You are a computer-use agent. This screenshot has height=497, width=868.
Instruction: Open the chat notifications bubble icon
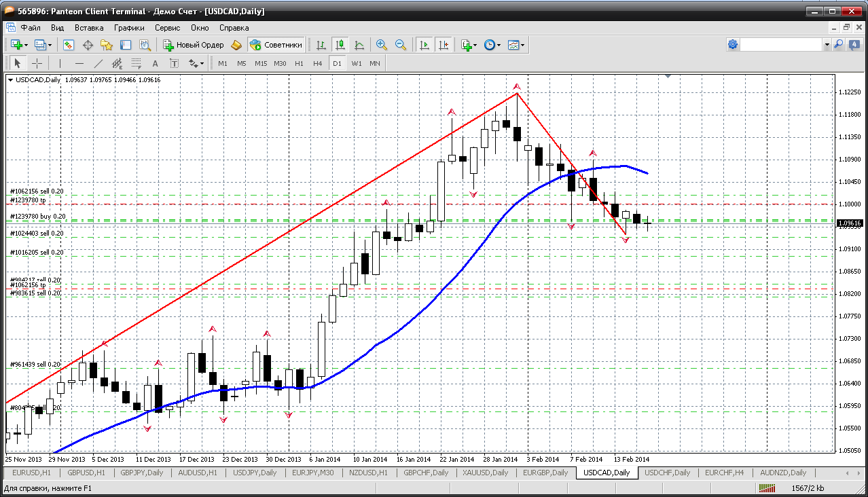tap(854, 44)
